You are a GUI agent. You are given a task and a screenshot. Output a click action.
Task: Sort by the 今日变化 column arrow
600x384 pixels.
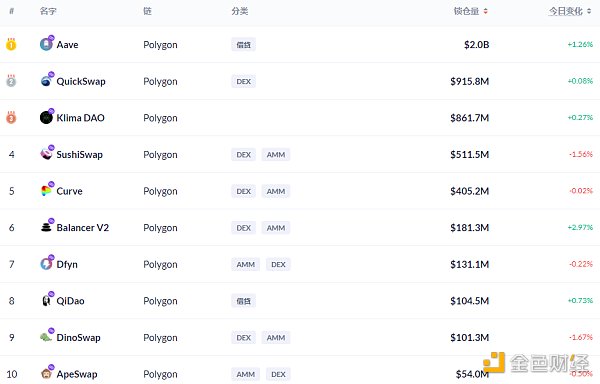tap(589, 11)
